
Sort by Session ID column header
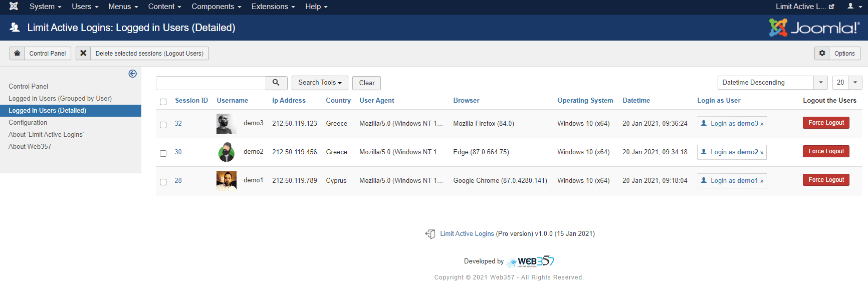click(x=191, y=100)
